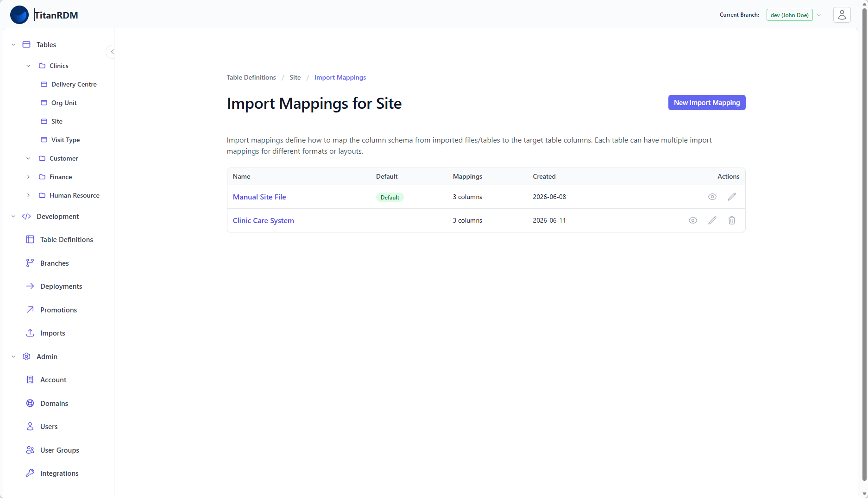
Task: Go to Branches page
Action: [x=54, y=263]
